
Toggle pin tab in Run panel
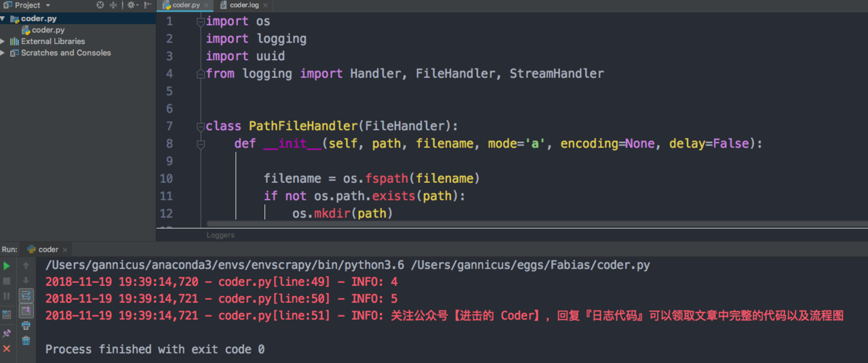pos(7,333)
